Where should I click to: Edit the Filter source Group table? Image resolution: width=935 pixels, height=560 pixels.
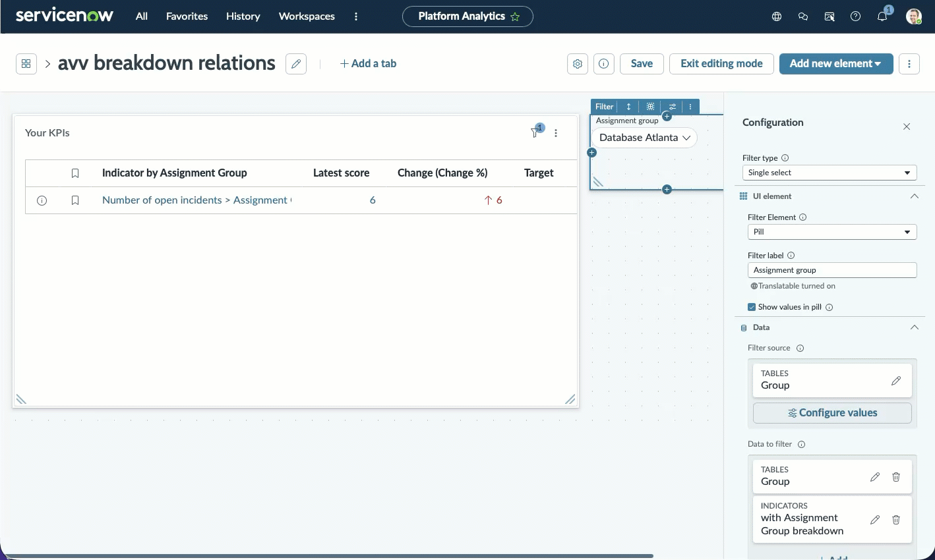pos(896,381)
